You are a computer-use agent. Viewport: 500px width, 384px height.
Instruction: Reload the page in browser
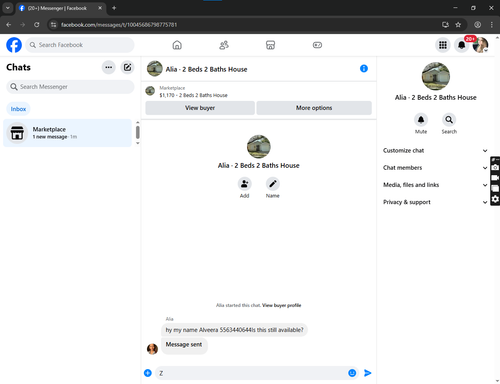click(x=37, y=25)
